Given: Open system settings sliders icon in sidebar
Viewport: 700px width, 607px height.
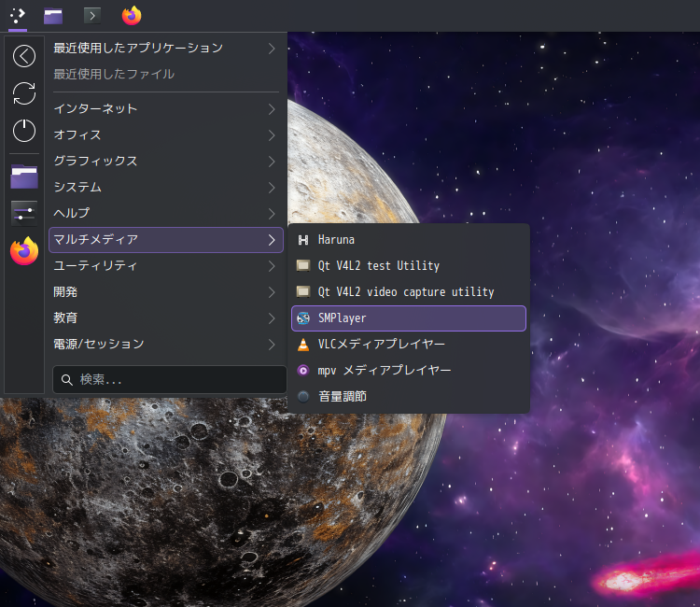Looking at the screenshot, I should [24, 213].
